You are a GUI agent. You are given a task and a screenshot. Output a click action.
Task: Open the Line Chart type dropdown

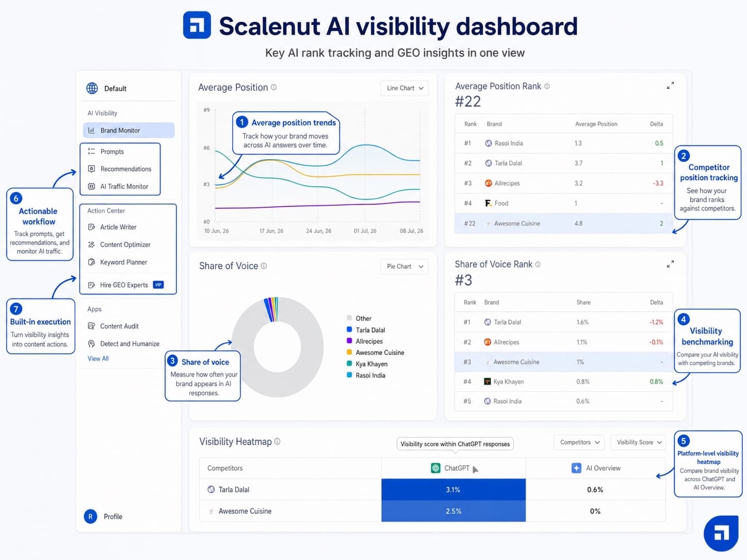pyautogui.click(x=404, y=88)
